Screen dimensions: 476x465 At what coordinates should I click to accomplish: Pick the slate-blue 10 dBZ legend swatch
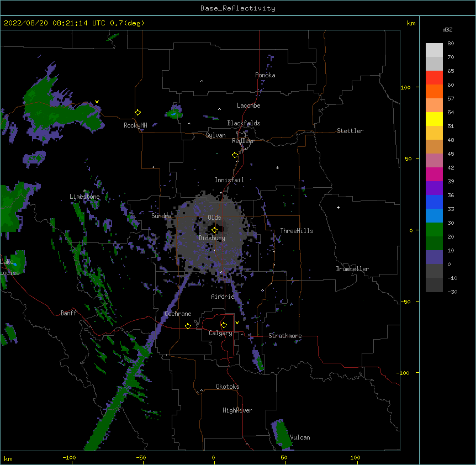click(434, 257)
